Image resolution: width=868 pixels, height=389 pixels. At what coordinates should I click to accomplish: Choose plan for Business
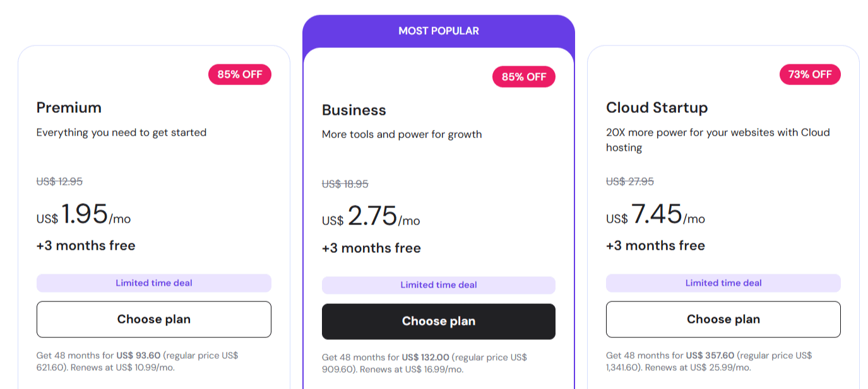pos(438,321)
